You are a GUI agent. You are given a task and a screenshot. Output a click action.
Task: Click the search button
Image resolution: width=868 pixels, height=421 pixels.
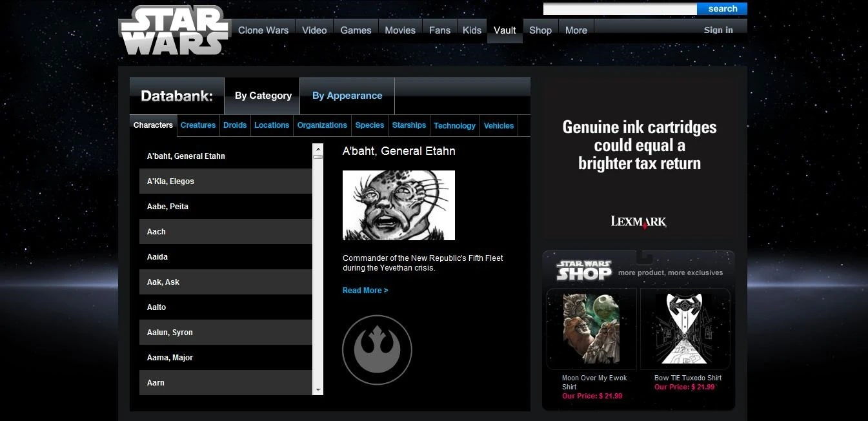(722, 9)
